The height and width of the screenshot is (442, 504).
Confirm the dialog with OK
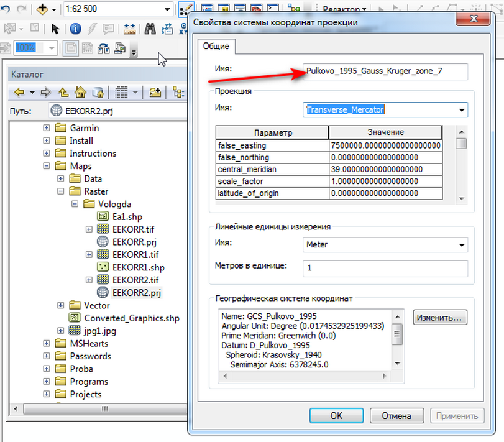pos(337,416)
